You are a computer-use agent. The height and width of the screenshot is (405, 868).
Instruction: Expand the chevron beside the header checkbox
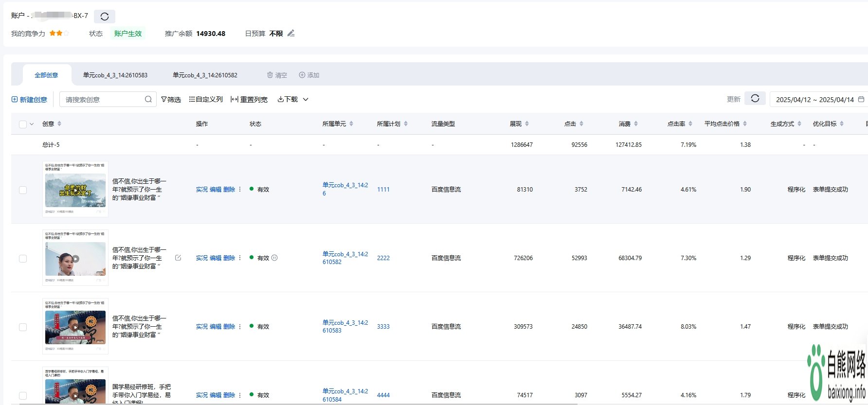click(32, 124)
